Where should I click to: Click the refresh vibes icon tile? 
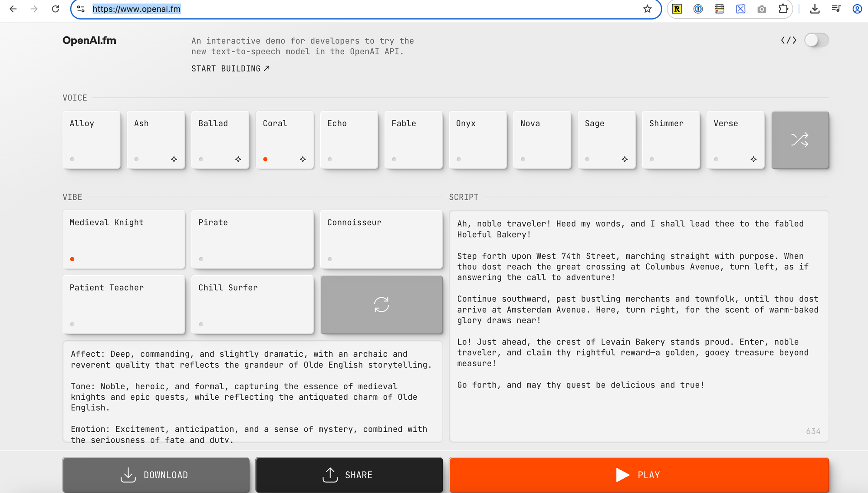[x=381, y=304]
